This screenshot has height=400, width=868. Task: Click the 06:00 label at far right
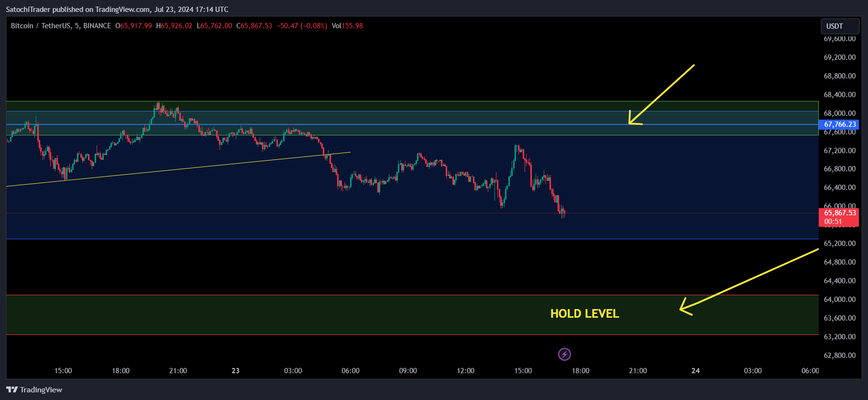810,371
